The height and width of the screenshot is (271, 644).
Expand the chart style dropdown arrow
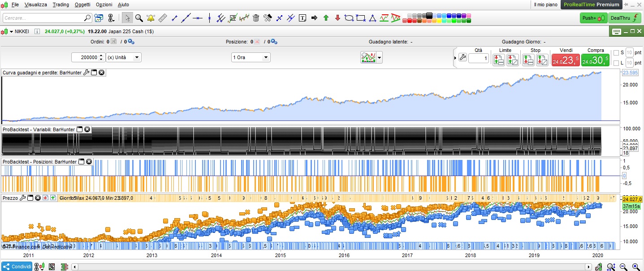[380, 57]
